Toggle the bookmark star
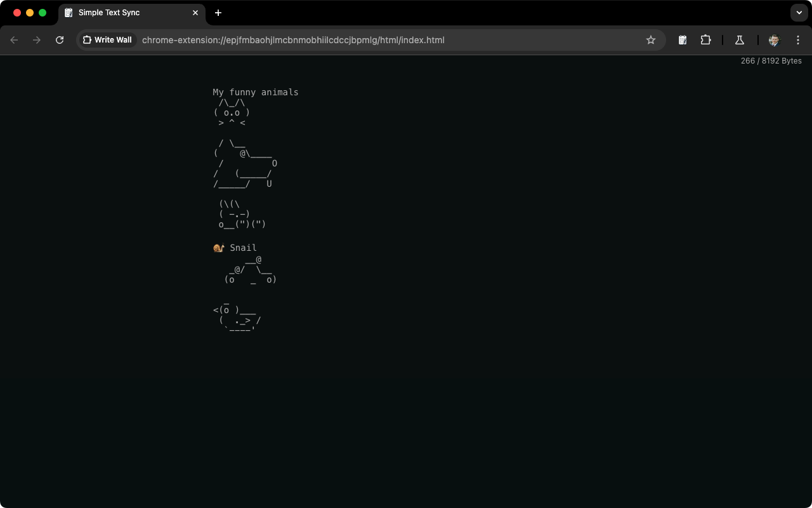Screen dimensions: 812x508 pyautogui.click(x=651, y=40)
